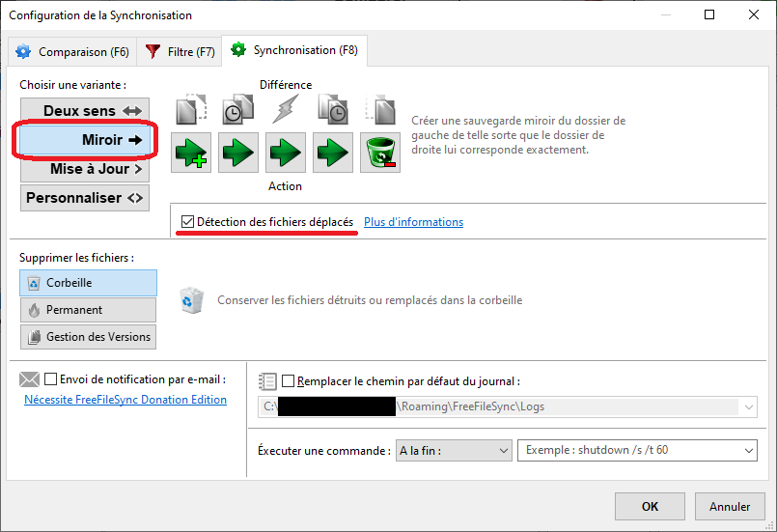777x532 pixels.
Task: Open the Plus d'informations link
Action: 413,222
